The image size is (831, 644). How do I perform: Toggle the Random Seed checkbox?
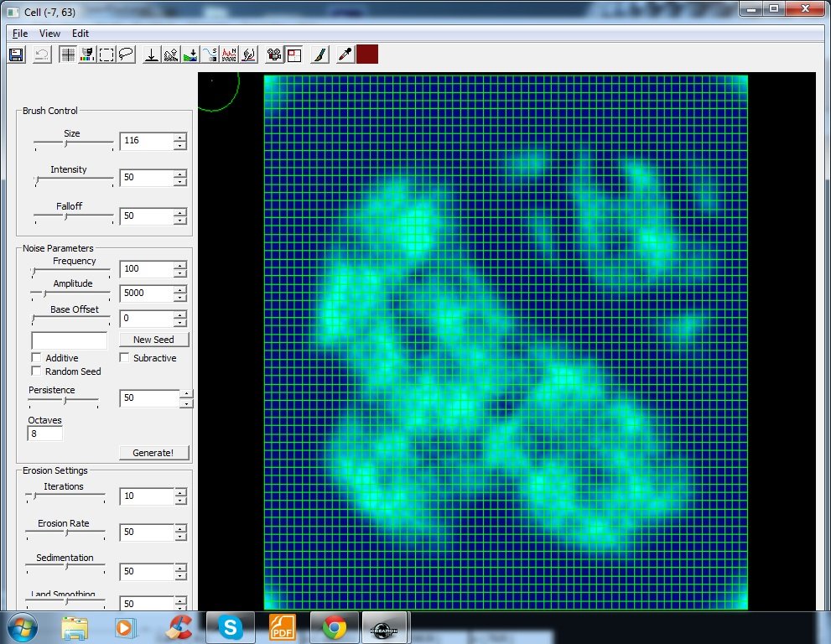click(37, 371)
